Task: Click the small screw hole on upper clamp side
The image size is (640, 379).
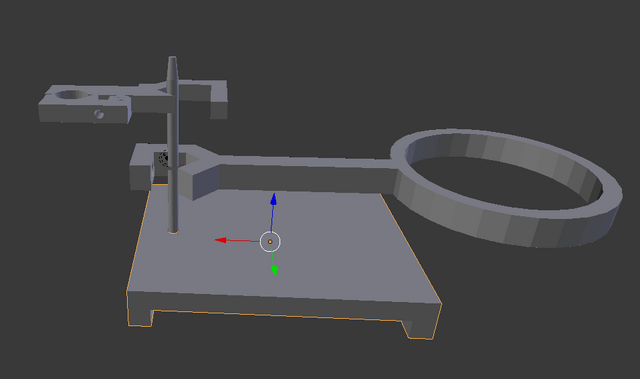Action: click(x=99, y=115)
